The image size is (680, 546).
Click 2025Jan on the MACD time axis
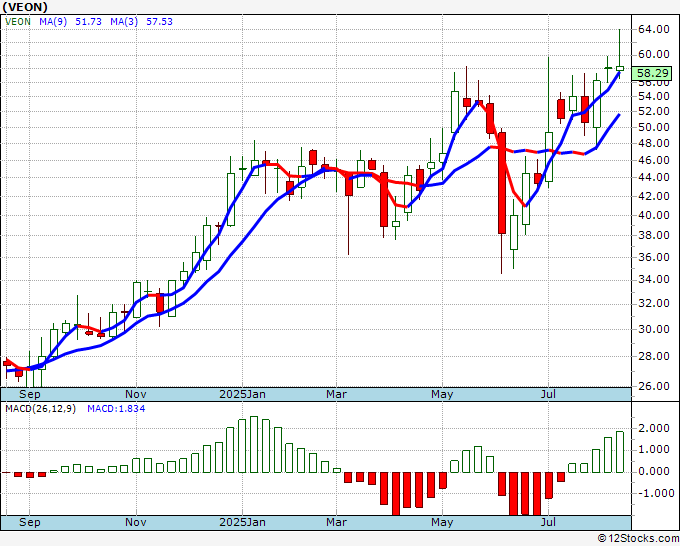point(242,522)
